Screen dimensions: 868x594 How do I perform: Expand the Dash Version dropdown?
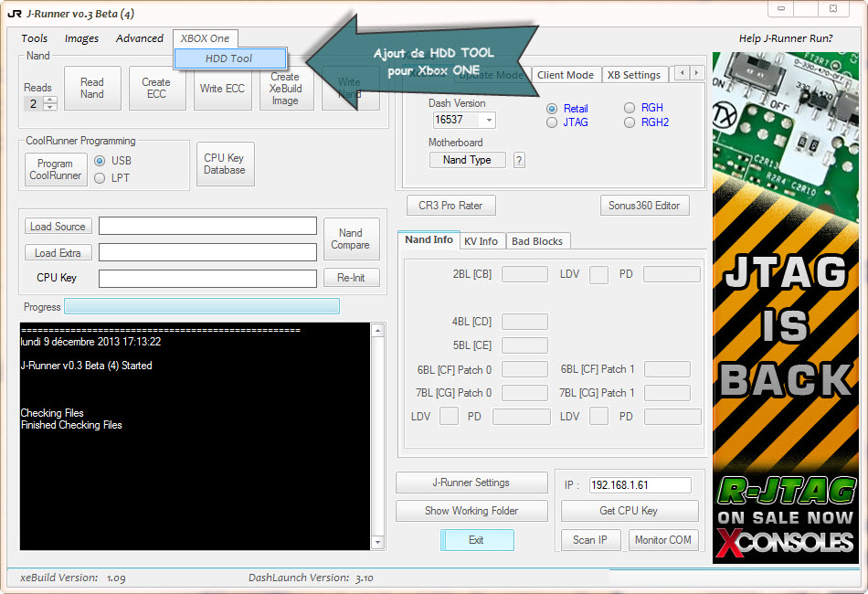[489, 120]
